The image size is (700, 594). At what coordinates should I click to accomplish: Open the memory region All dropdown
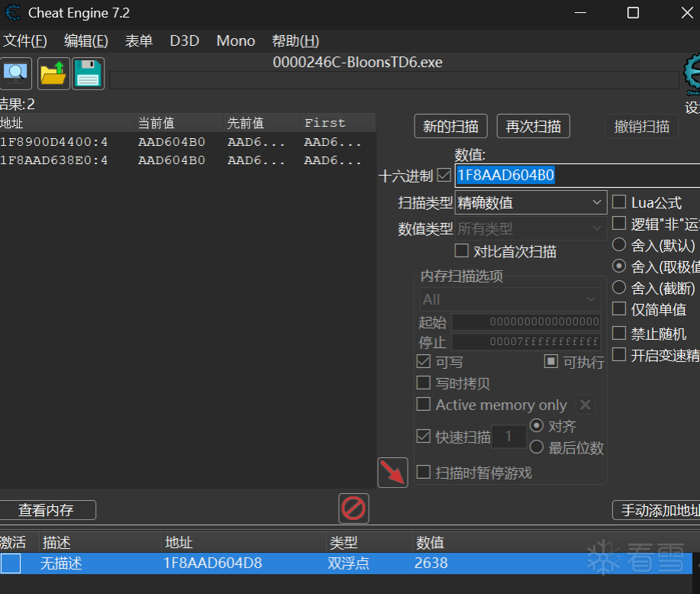pos(510,299)
